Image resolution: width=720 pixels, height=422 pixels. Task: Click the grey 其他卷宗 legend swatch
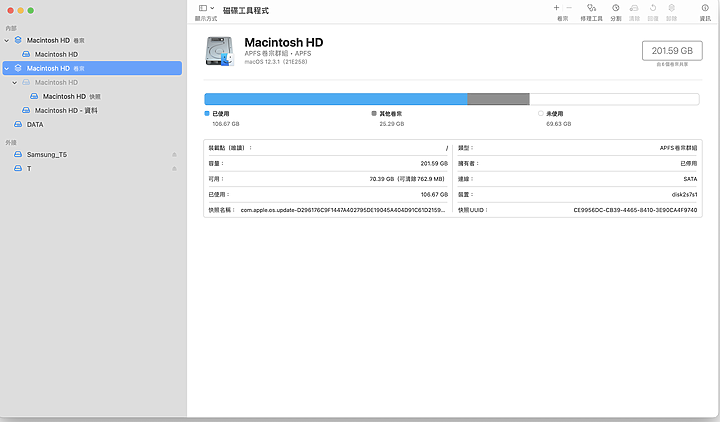pyautogui.click(x=374, y=113)
